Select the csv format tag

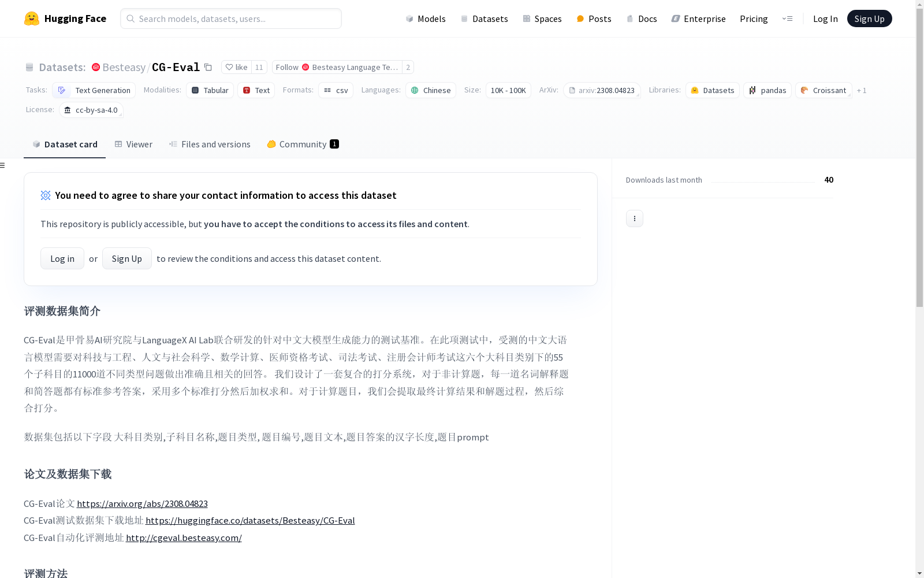336,90
